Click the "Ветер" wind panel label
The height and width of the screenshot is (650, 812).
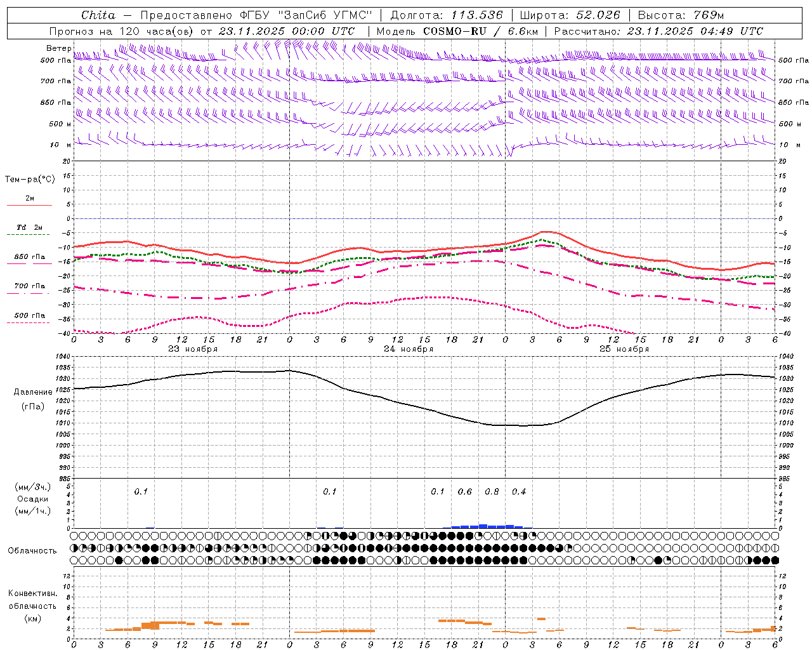pyautogui.click(x=58, y=48)
